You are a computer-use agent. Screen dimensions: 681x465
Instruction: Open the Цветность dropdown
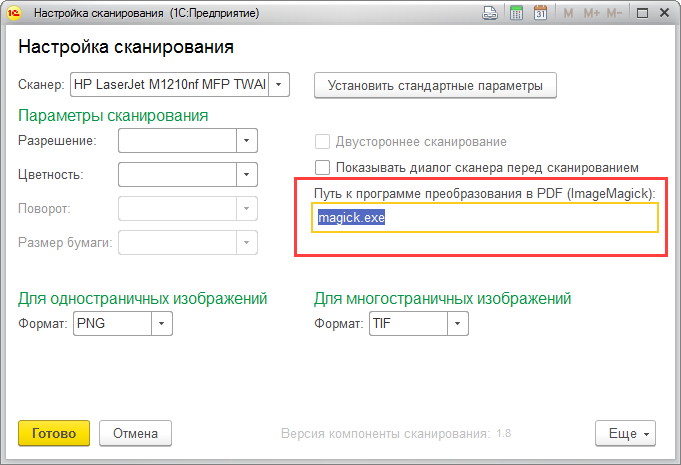(x=247, y=175)
